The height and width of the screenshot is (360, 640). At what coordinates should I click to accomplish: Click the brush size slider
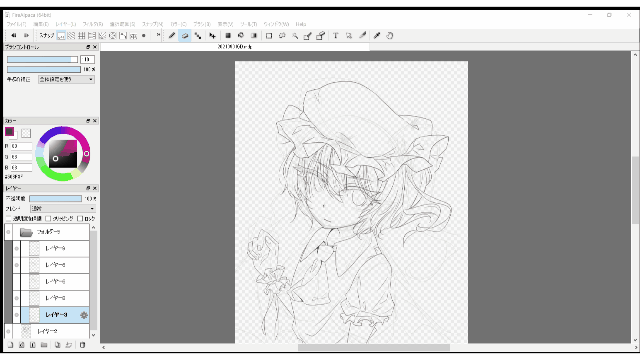[42, 60]
